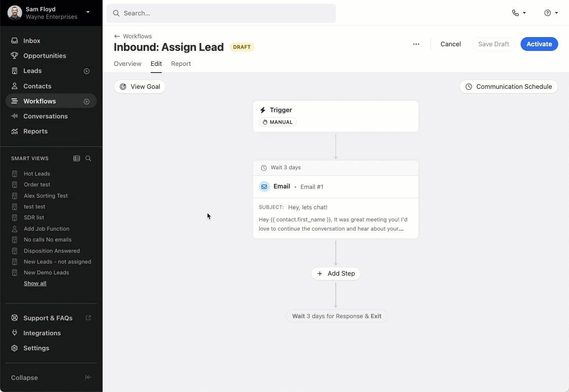Viewport: 569px width, 392px height.
Task: Open the Disposition Answered smart view
Action: tap(51, 251)
